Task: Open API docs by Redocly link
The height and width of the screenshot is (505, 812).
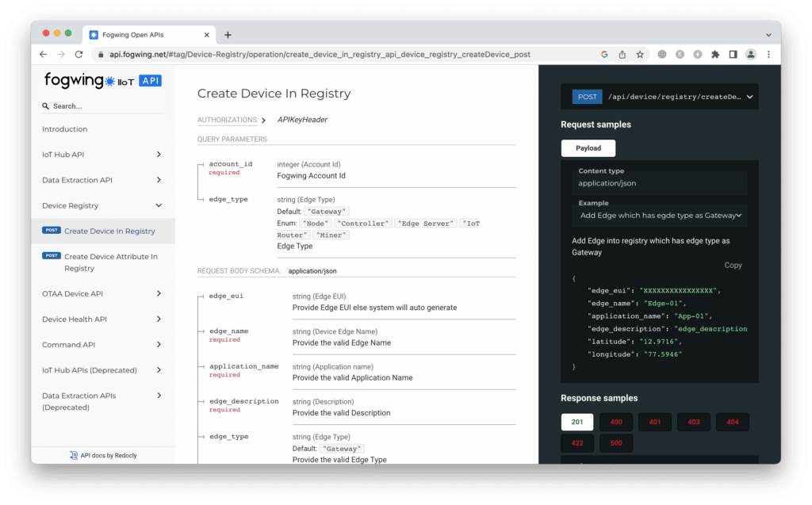Action: tap(103, 455)
